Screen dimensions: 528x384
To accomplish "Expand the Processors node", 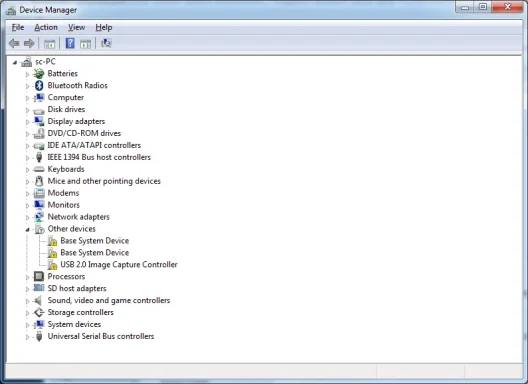I will 28,277.
